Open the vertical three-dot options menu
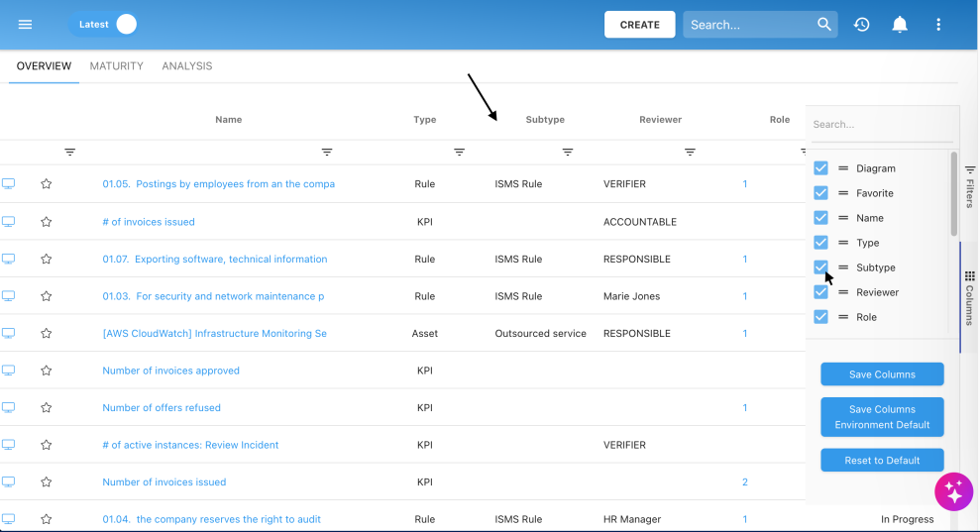980x532 pixels. [938, 25]
